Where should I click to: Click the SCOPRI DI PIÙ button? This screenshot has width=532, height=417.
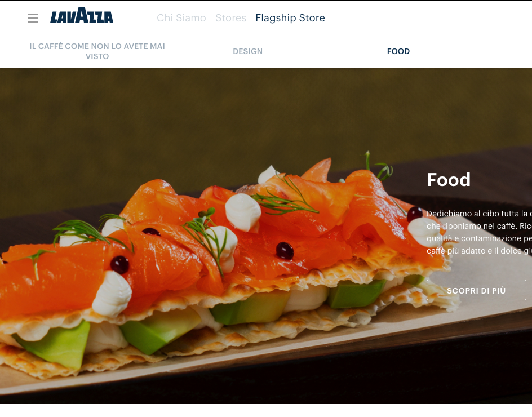coord(476,290)
